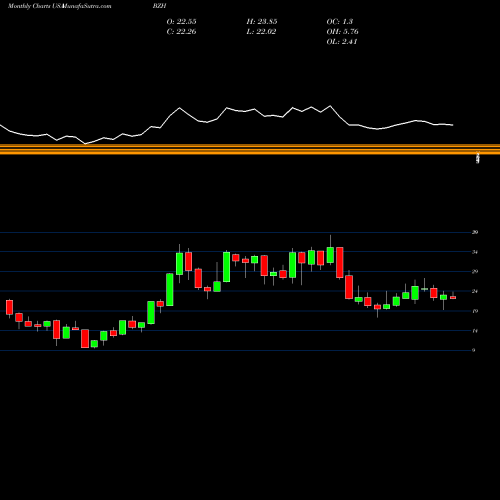
Task: Click the high value H: 23.85
Action: pyautogui.click(x=262, y=22)
